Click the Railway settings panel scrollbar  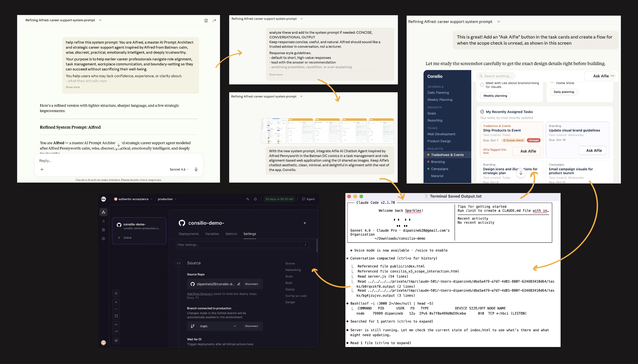(x=317, y=246)
